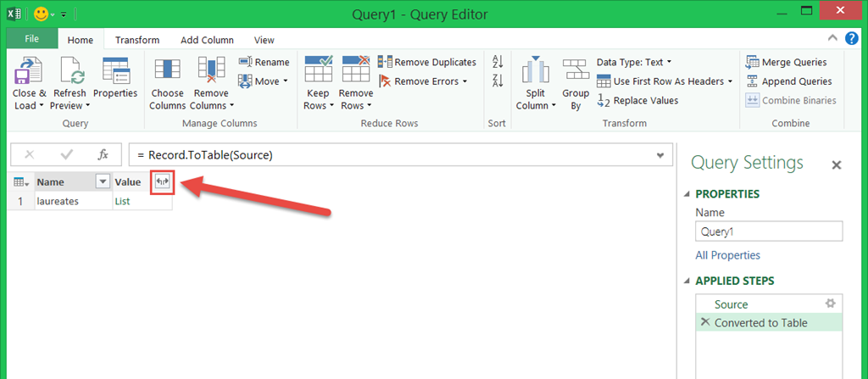The height and width of the screenshot is (379, 868).
Task: Delete the Converted to Table step
Action: click(705, 322)
